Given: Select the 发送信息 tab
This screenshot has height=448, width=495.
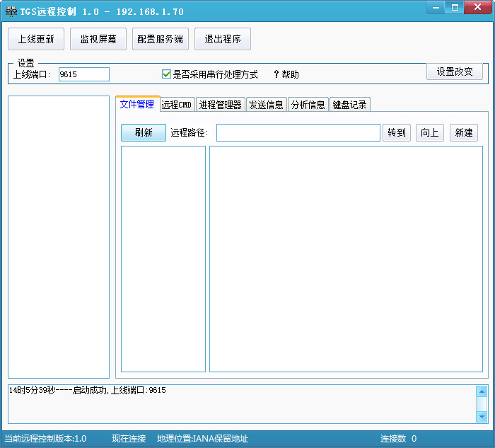Looking at the screenshot, I should click(266, 105).
